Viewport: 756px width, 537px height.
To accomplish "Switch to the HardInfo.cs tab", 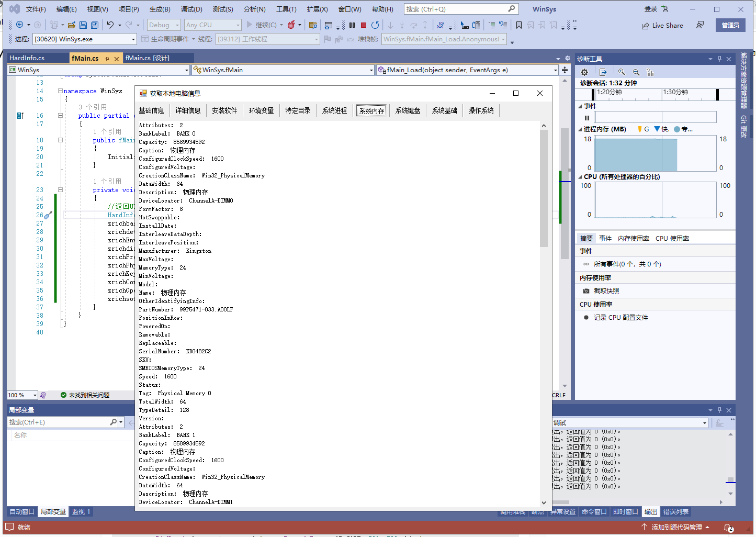I will (x=27, y=58).
